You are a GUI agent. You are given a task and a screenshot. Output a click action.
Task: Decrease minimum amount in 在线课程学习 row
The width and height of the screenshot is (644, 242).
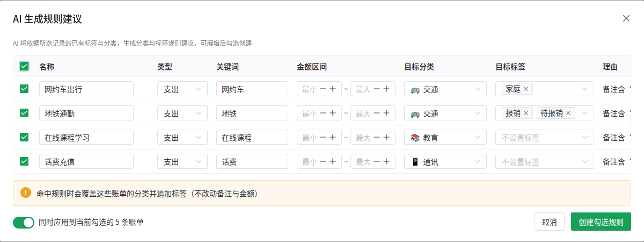click(x=323, y=137)
